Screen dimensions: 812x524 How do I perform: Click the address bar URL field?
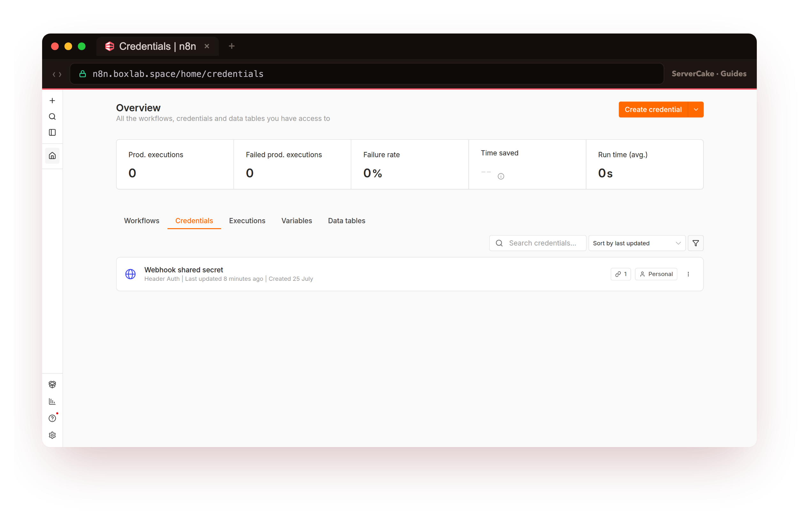(367, 74)
